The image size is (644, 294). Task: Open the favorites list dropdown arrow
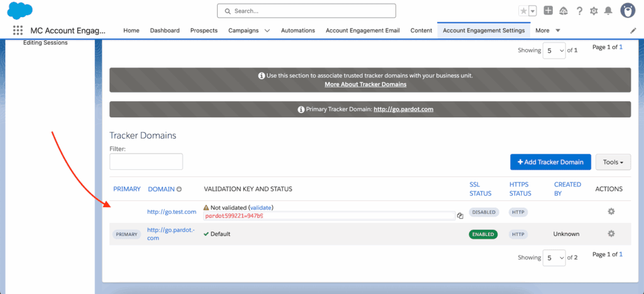[533, 11]
